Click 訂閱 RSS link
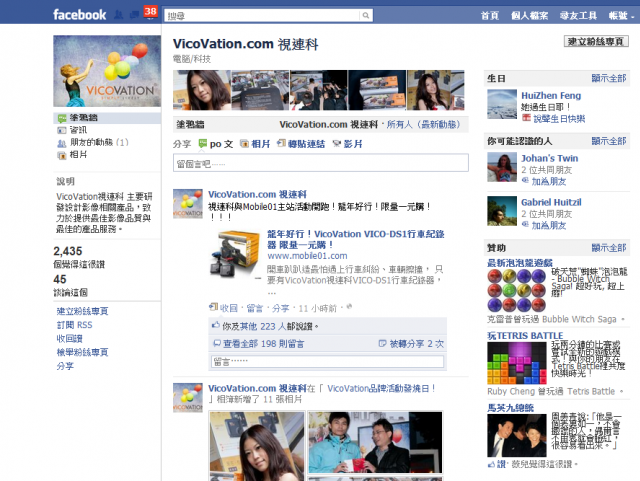Screen dimensions: 640x481 (75, 325)
